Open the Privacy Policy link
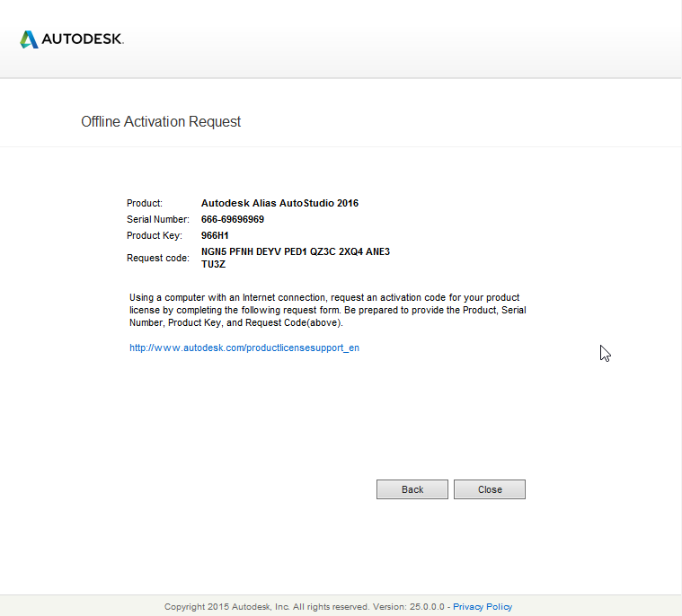 point(483,606)
